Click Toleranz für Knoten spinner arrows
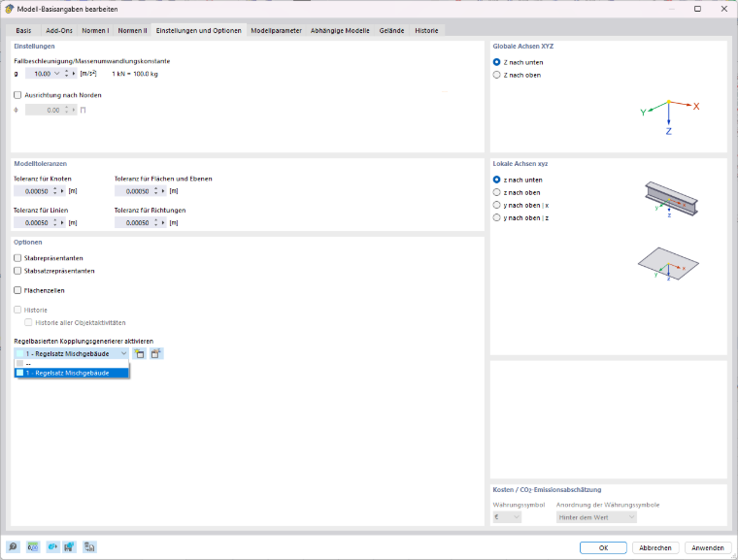The width and height of the screenshot is (738, 560). pos(55,191)
